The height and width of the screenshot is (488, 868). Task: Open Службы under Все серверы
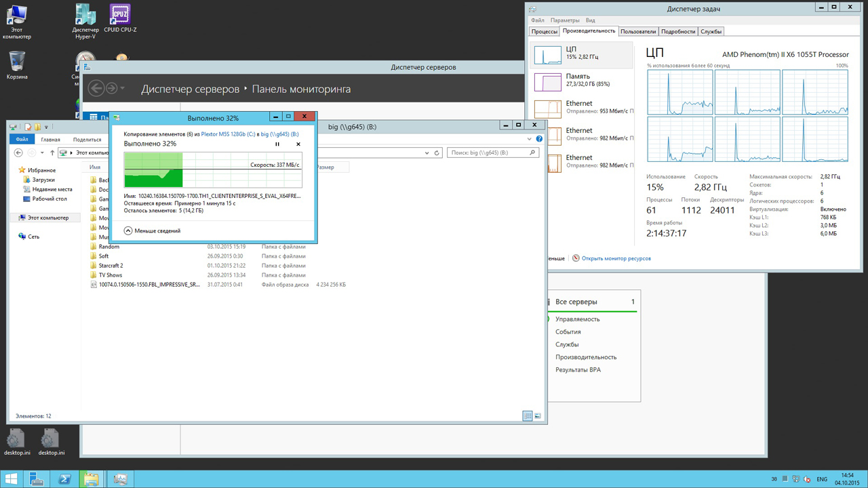click(567, 344)
